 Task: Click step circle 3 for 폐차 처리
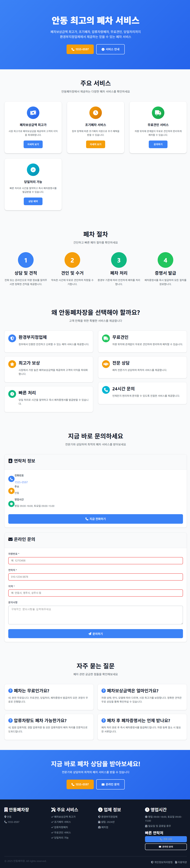pyautogui.click(x=118, y=260)
